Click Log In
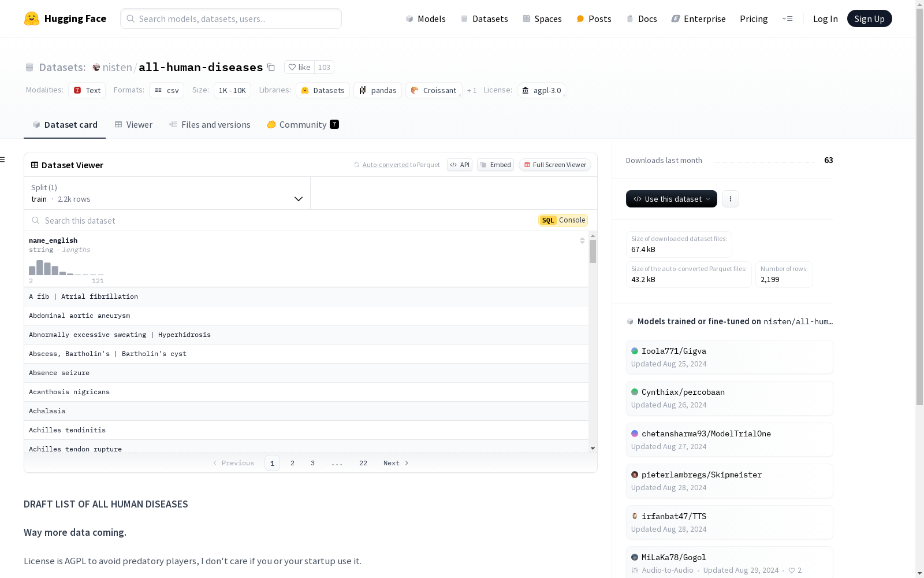The image size is (924, 578). point(825,18)
